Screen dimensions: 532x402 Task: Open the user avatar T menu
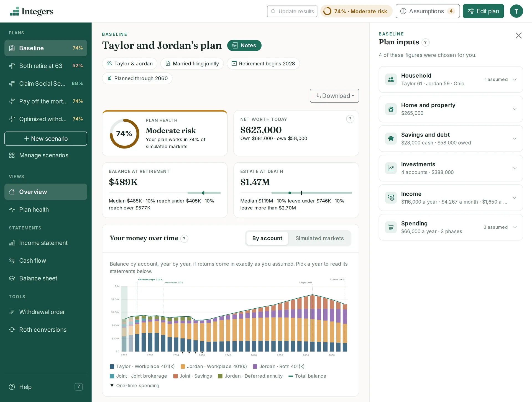(x=516, y=11)
